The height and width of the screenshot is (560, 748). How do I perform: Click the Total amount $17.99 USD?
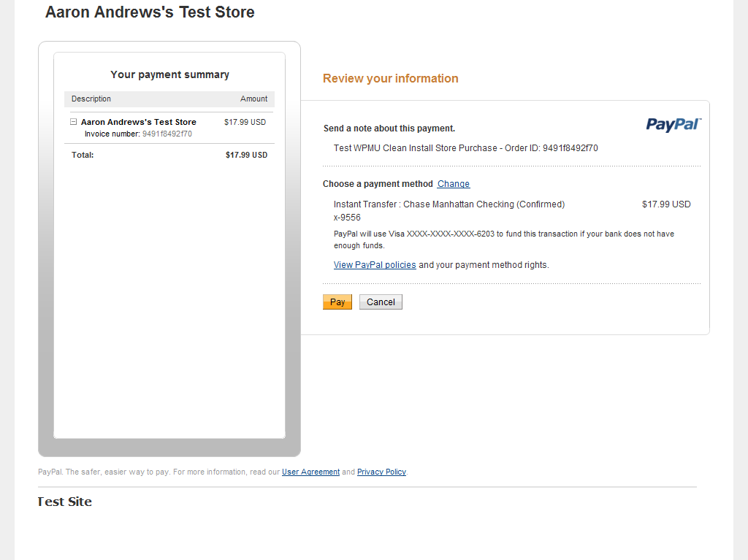click(x=246, y=156)
